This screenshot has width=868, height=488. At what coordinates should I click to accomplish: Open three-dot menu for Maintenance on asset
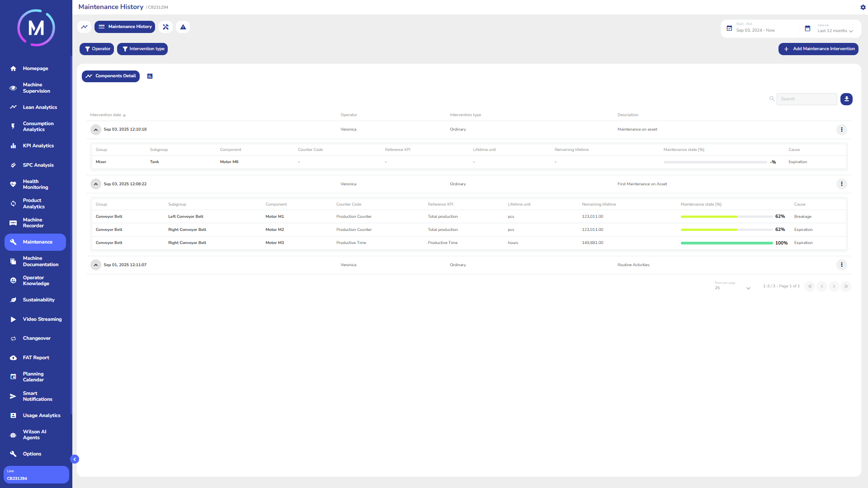click(841, 130)
